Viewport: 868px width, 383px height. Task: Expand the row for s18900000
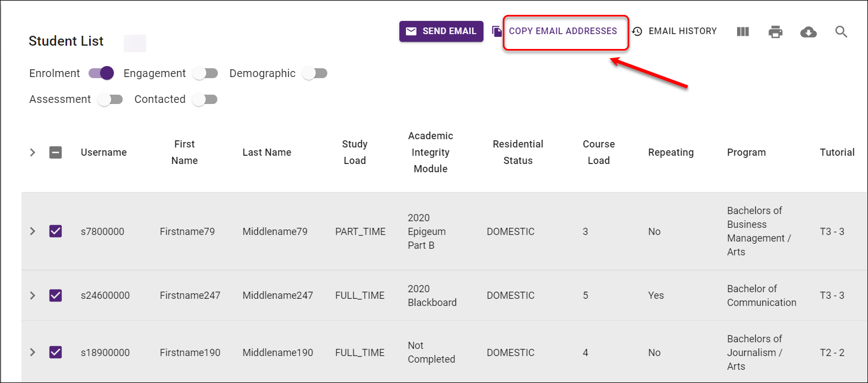pos(32,352)
